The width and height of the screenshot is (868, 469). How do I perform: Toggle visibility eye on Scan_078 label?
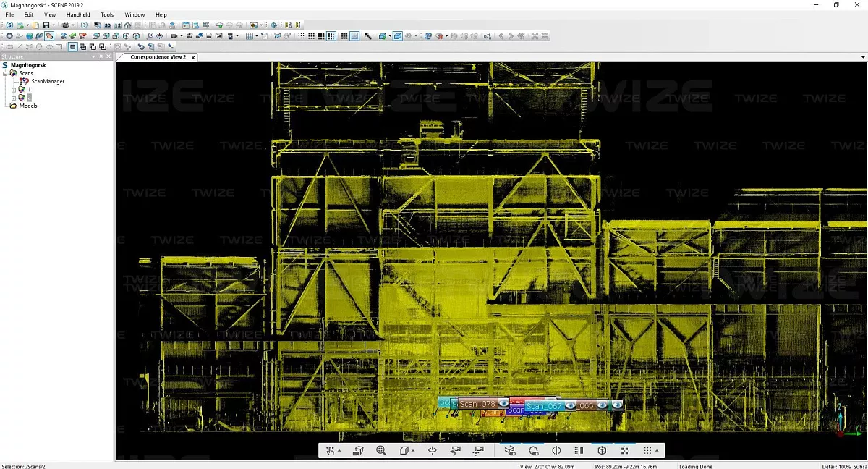(x=504, y=404)
